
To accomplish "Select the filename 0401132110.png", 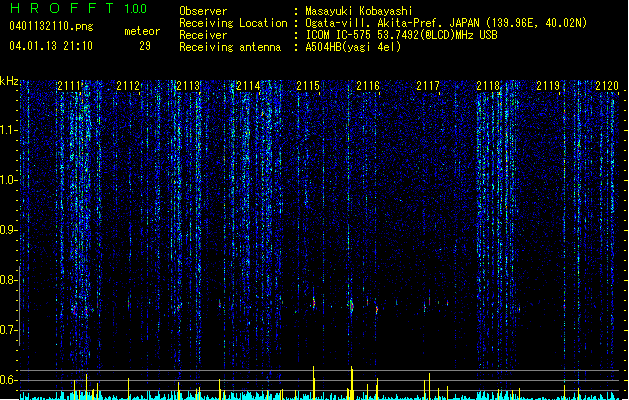I will (51, 26).
